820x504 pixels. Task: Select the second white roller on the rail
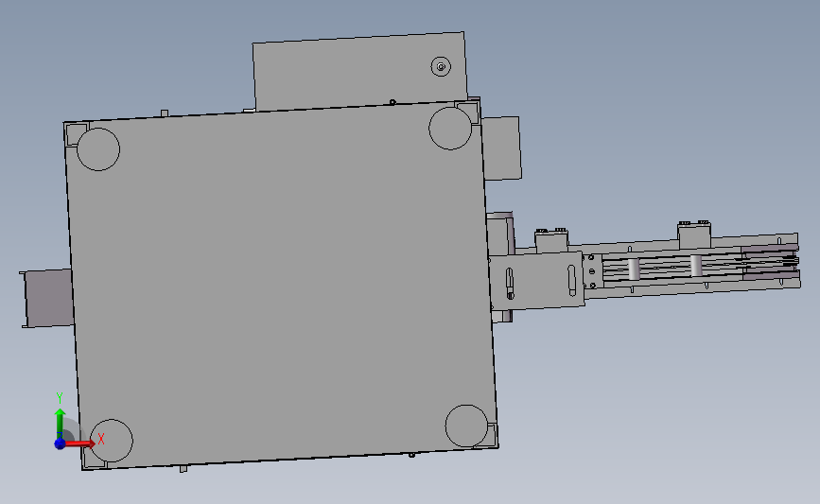point(695,266)
